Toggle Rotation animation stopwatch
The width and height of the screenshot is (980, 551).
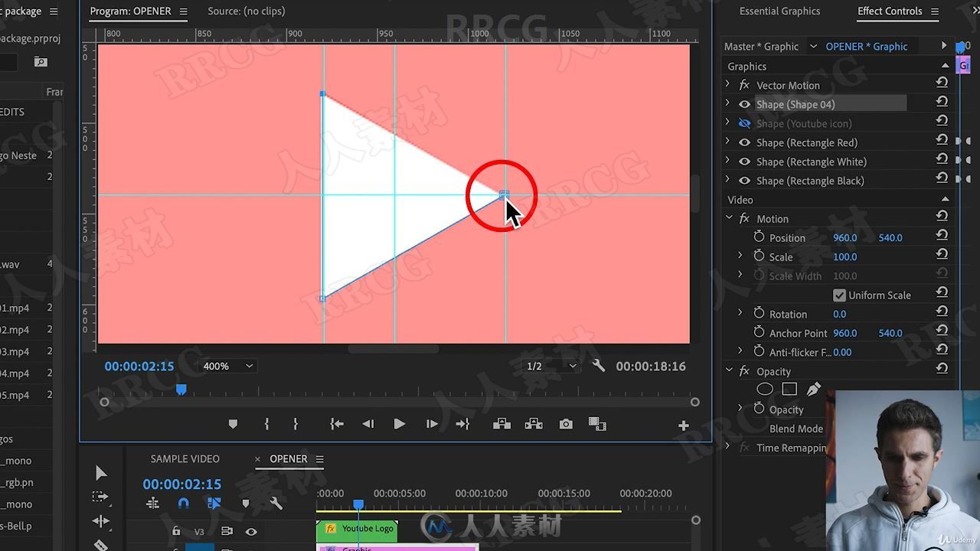coord(759,314)
